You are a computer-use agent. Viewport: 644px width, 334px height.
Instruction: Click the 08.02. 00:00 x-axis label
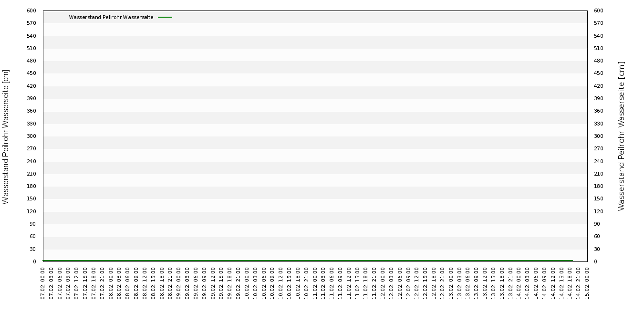coord(111,283)
